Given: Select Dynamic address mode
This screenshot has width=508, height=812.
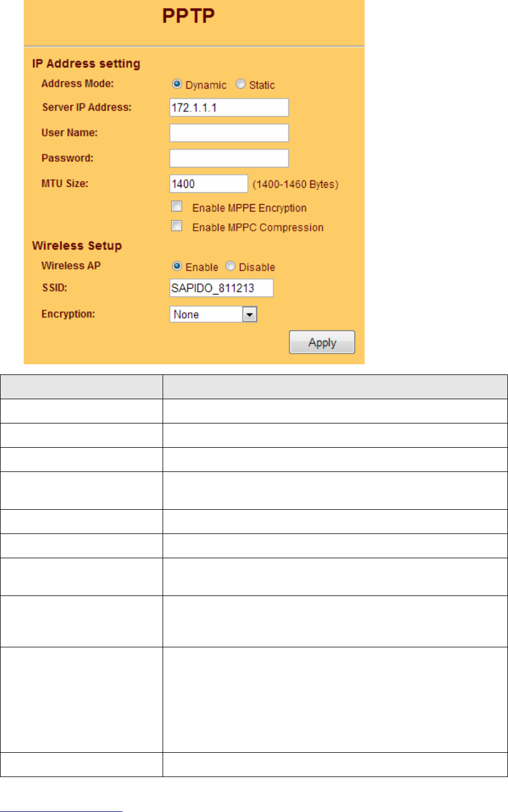Looking at the screenshot, I should [x=177, y=84].
